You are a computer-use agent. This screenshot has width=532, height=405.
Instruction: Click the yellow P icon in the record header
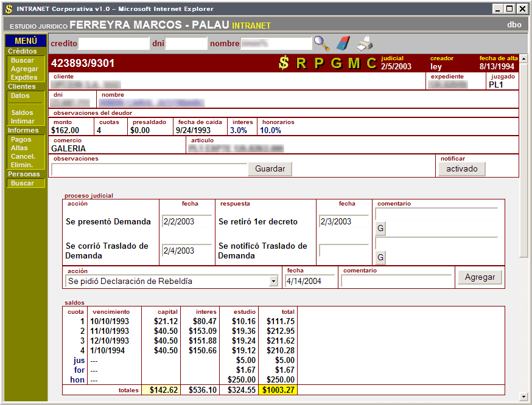(x=319, y=63)
